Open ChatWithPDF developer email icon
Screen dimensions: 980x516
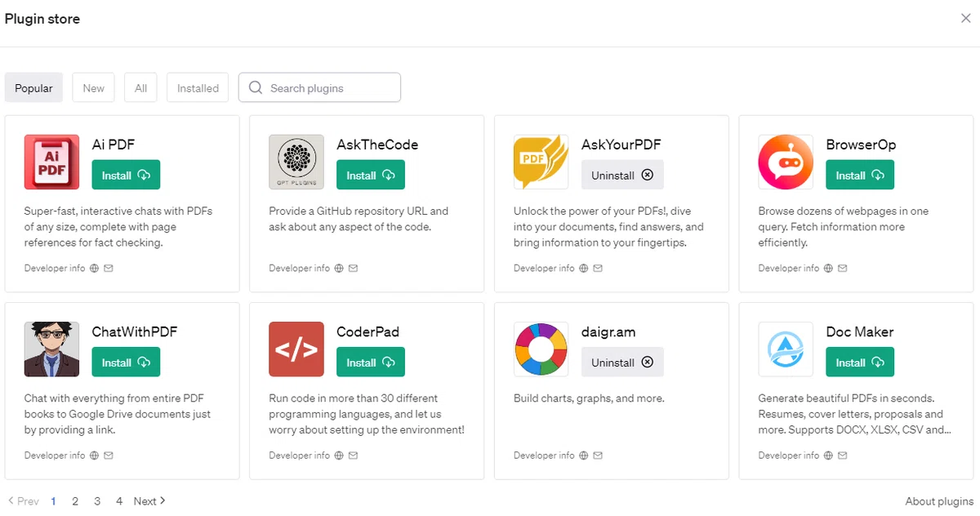tap(109, 455)
